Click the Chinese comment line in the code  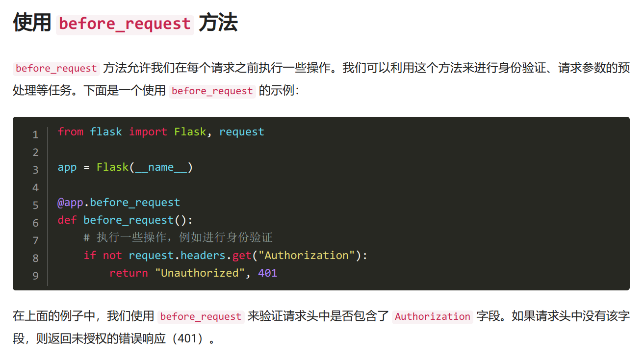(178, 237)
